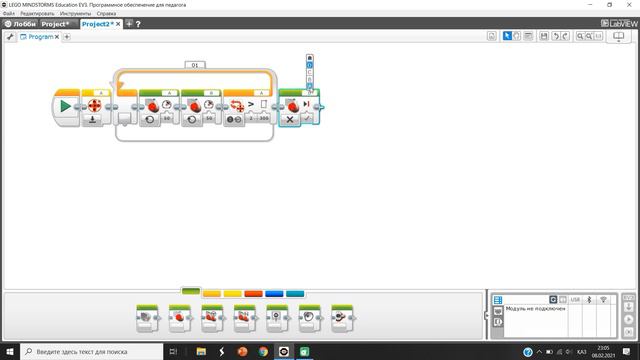
Task: Open the Off mode selector on last motor block
Action: tap(290, 120)
